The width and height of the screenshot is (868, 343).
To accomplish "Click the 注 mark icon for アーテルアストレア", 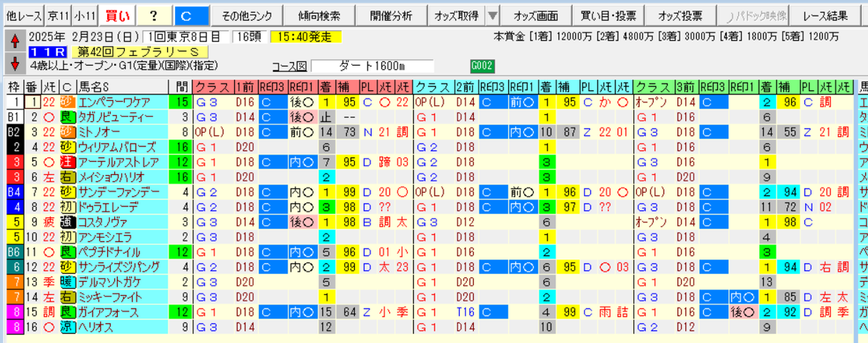I will click(67, 162).
